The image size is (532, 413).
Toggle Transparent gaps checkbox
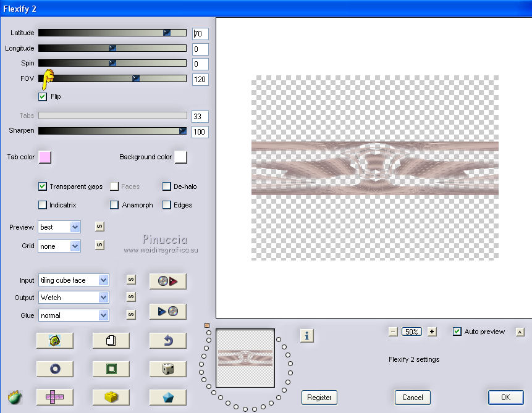(43, 186)
